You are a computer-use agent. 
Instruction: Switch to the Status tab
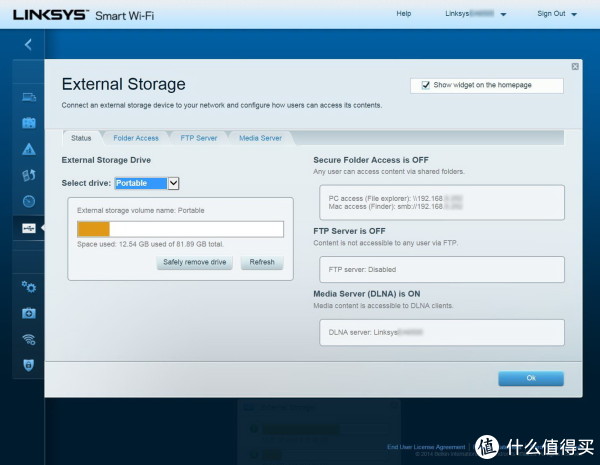(x=81, y=138)
